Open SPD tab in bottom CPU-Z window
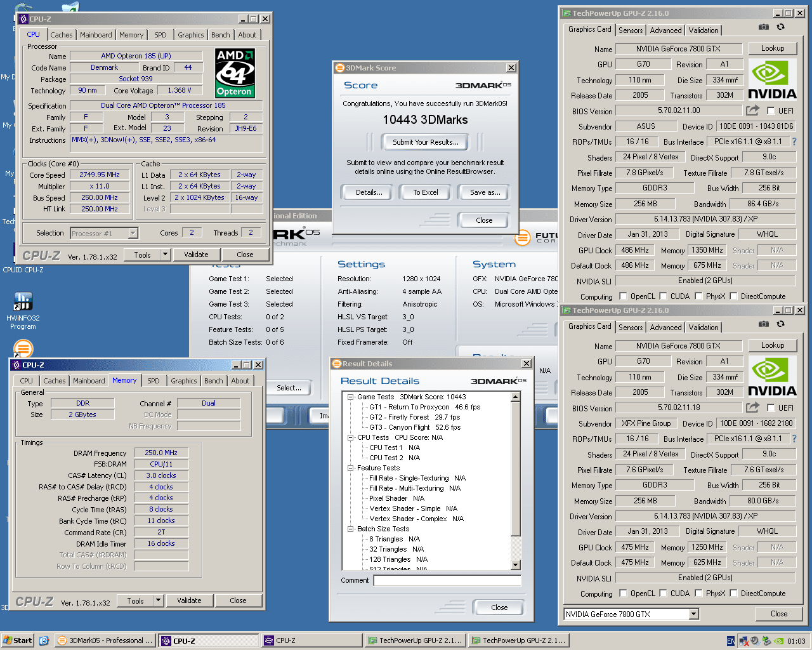Screen dimensions: 812x650 point(154,381)
